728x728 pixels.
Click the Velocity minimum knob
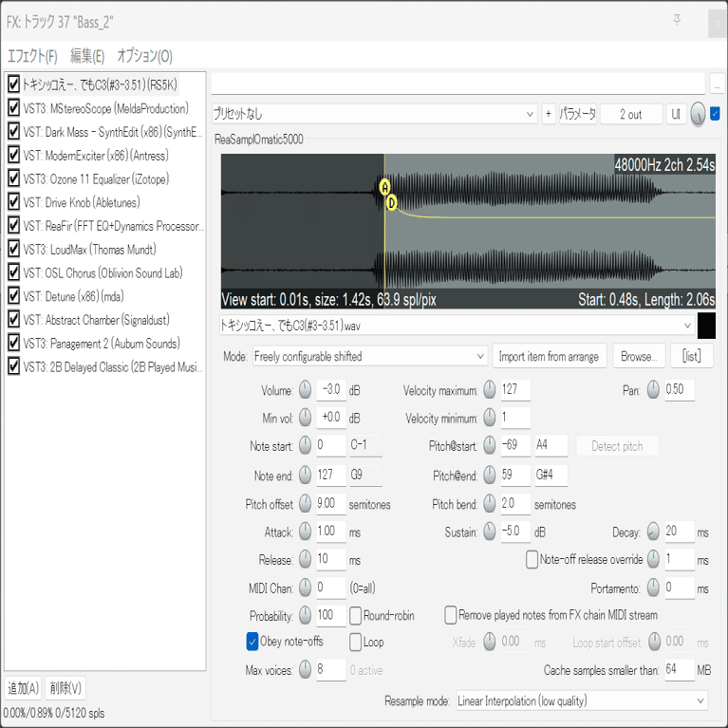coord(490,418)
